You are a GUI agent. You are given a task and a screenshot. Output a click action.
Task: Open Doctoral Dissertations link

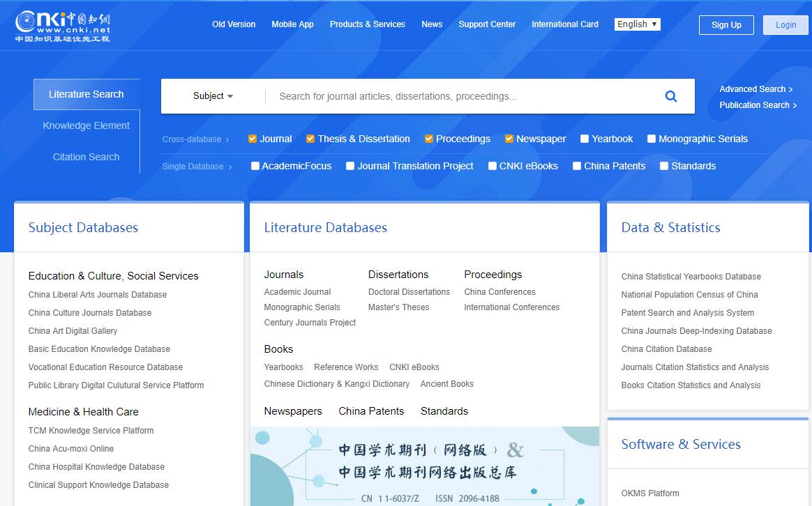[x=409, y=292]
